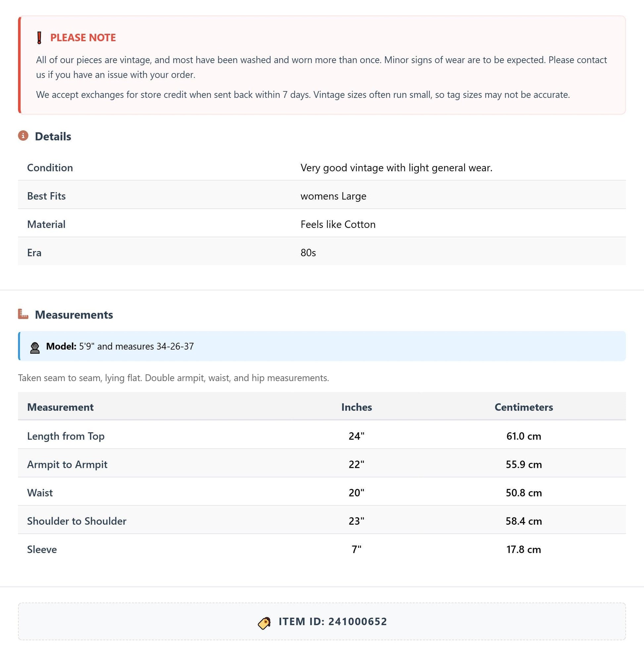Screen dimensions: 644x656
Task: Select the 61.0 cm length value
Action: tap(524, 436)
